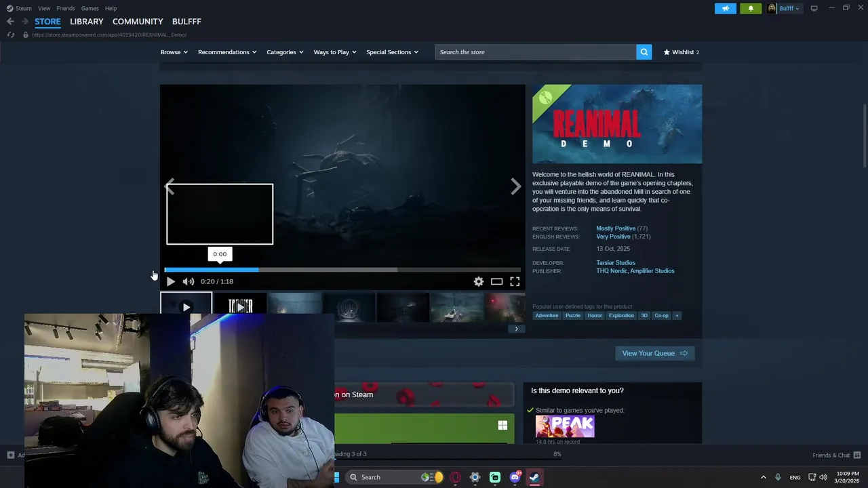This screenshot has height=488, width=868.
Task: Click View Your Queue button
Action: [x=654, y=353]
